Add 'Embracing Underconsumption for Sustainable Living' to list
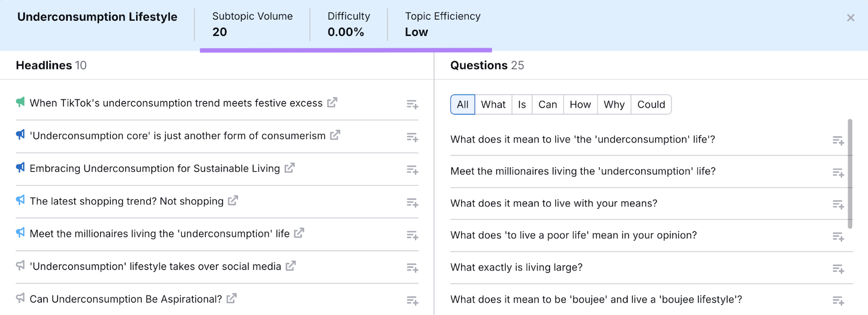The width and height of the screenshot is (868, 315). 412,170
